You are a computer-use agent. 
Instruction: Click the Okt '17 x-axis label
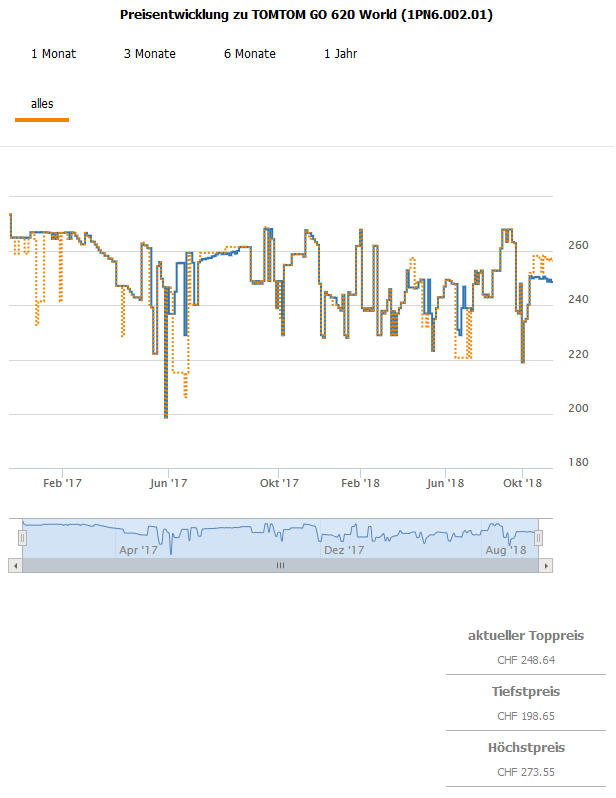coord(279,483)
